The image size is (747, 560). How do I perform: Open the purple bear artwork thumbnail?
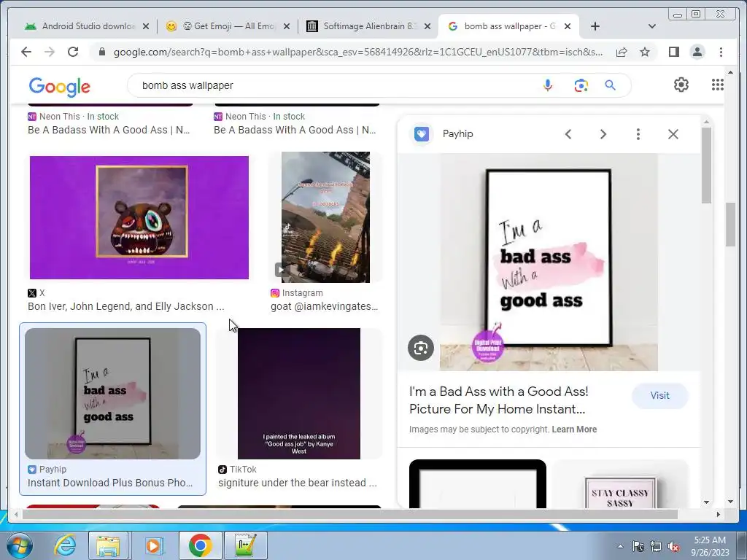(139, 217)
